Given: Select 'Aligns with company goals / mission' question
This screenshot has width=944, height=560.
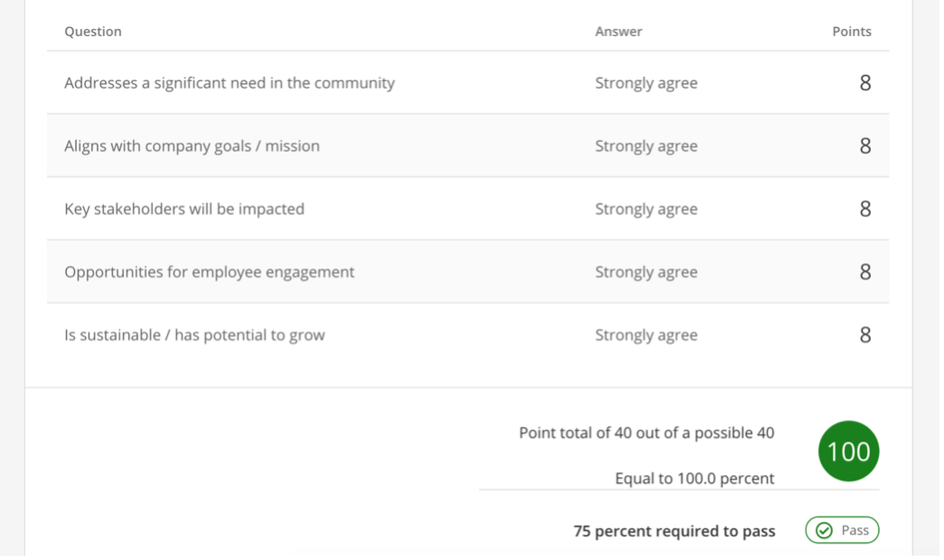Looking at the screenshot, I should click(192, 145).
